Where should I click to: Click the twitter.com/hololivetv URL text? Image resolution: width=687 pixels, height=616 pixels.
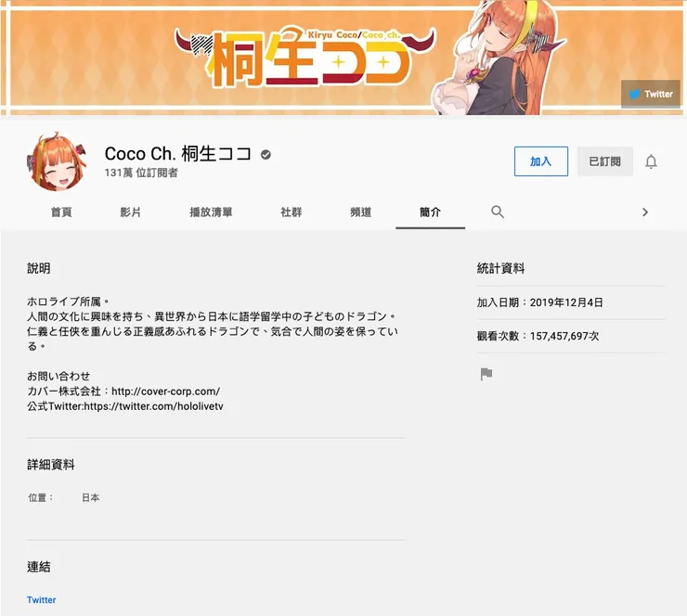(153, 406)
